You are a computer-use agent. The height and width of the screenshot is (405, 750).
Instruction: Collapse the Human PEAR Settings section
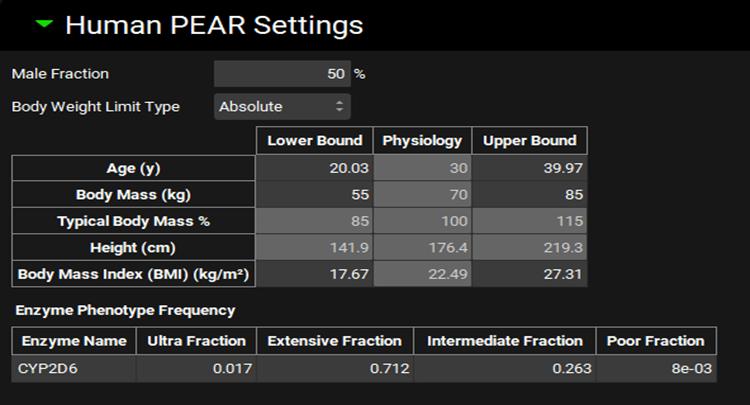(43, 24)
